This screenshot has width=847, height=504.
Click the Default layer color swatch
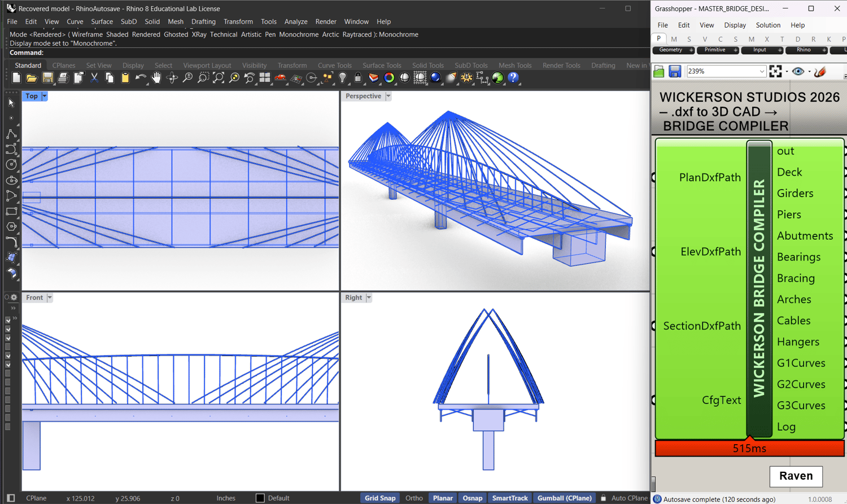[x=260, y=498]
